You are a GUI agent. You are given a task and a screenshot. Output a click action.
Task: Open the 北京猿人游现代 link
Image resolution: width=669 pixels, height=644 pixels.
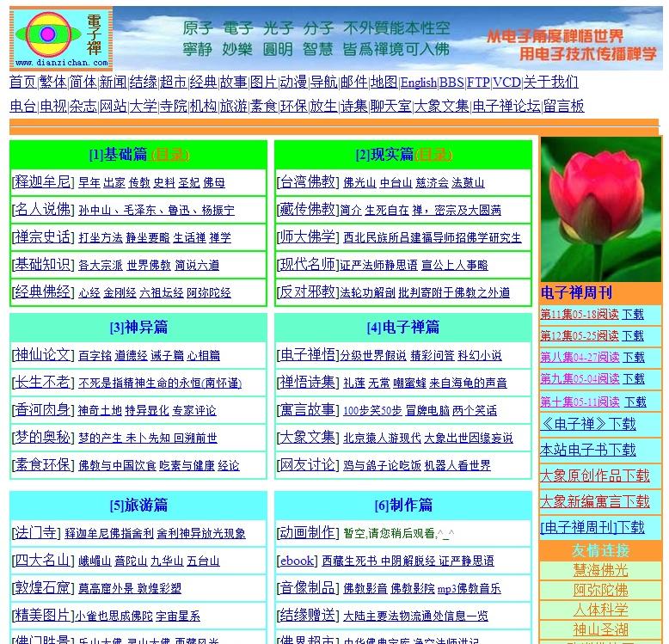(x=382, y=438)
